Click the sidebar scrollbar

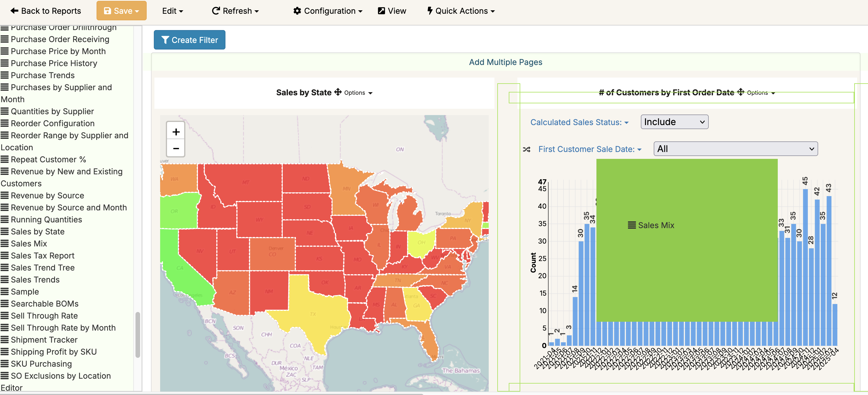pos(138,333)
